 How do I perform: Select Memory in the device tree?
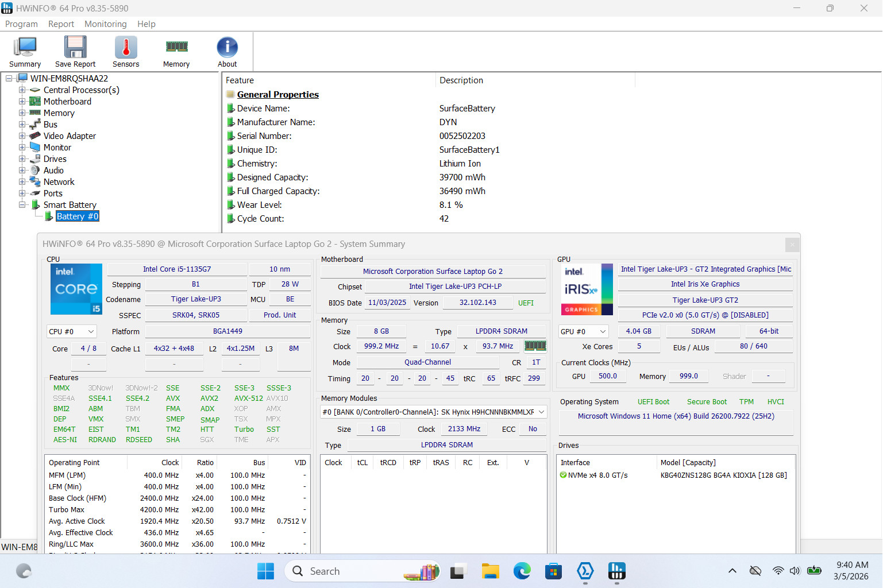click(x=59, y=113)
